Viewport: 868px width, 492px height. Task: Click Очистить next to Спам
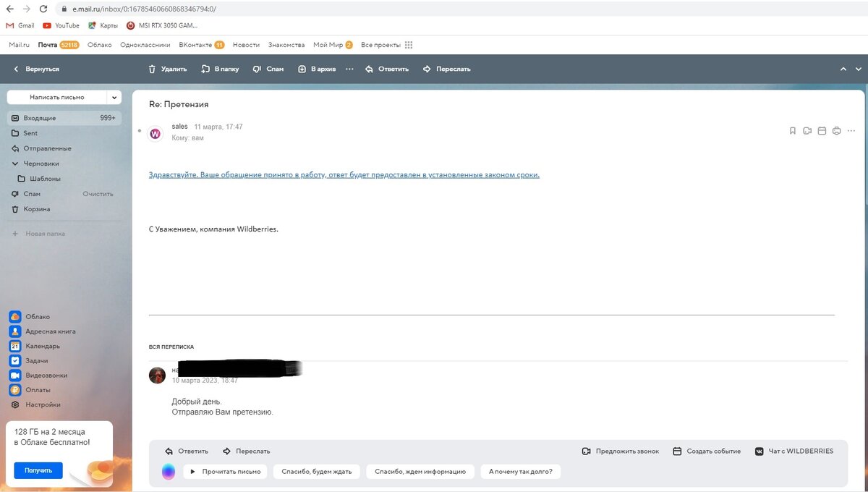click(x=98, y=194)
